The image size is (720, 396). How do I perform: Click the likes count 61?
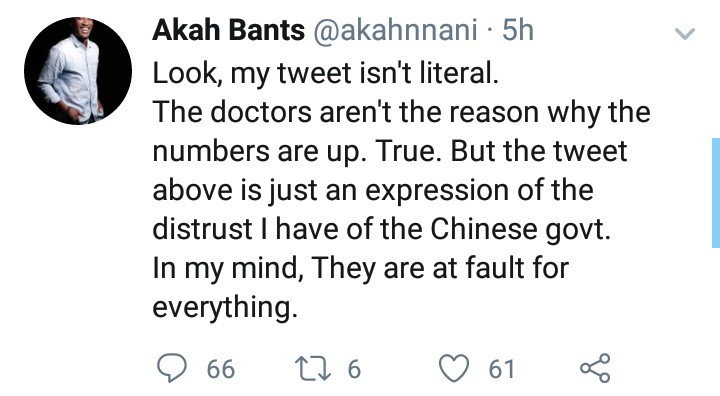[x=501, y=369]
